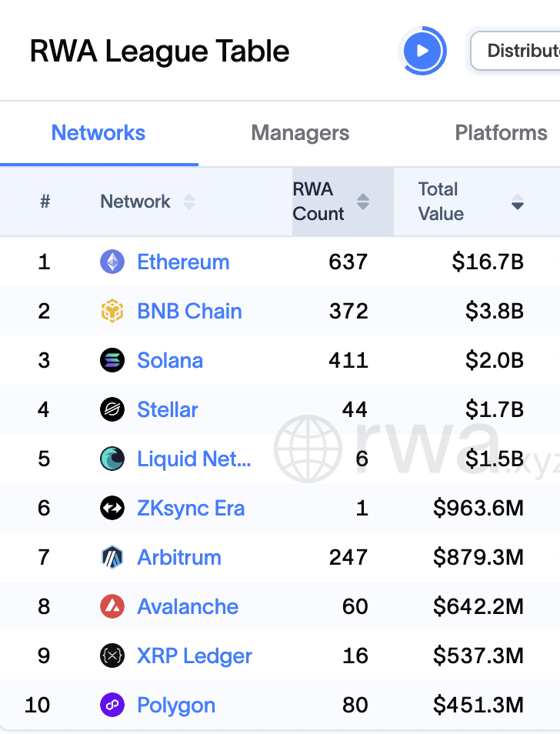Click the Ethereum network icon

112,262
